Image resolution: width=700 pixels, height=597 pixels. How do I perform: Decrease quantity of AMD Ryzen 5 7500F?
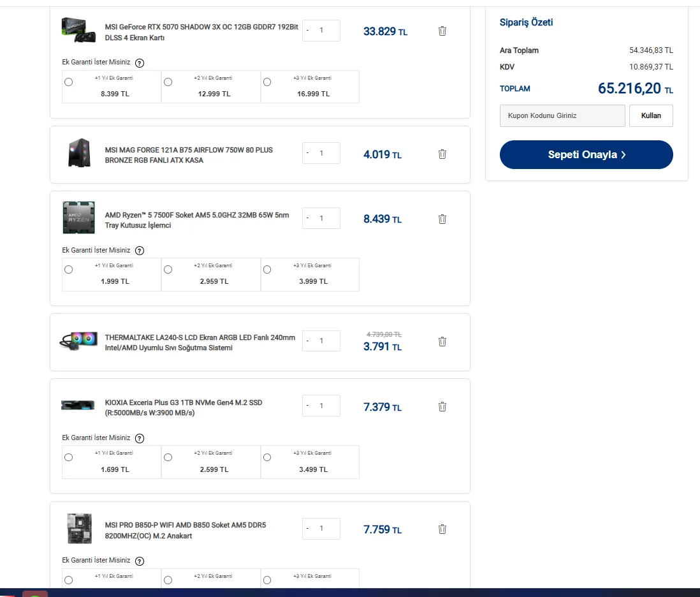[x=307, y=218]
